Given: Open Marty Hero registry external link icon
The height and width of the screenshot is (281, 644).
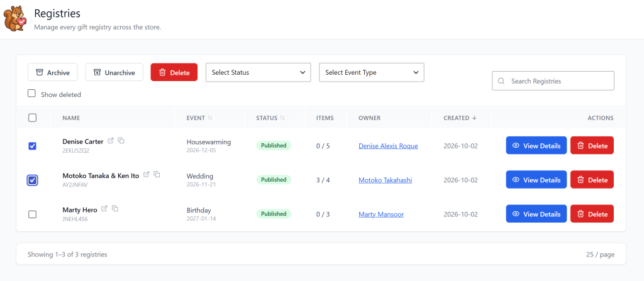Looking at the screenshot, I should pos(104,209).
